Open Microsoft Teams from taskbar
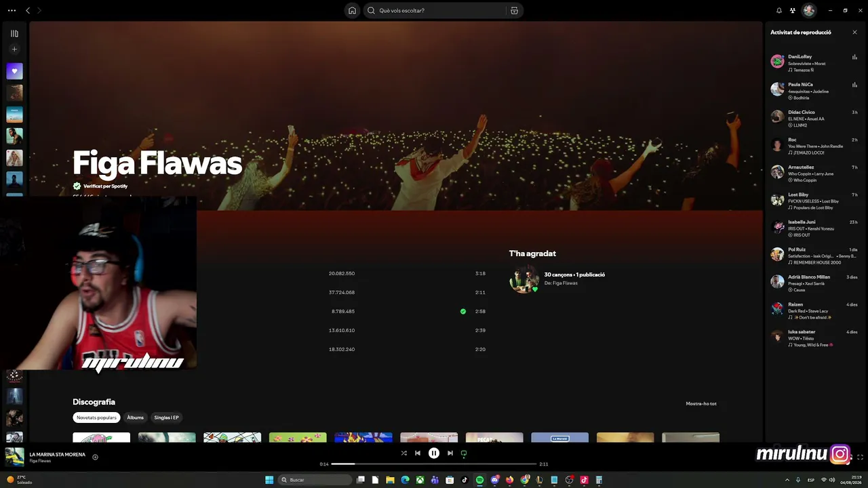868x488 pixels. click(435, 480)
